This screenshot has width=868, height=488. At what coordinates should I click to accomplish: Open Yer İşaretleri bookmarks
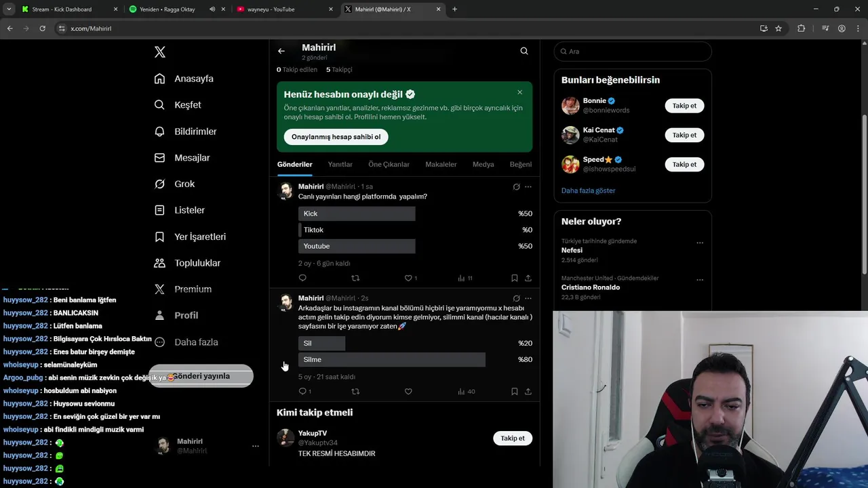tap(190, 237)
